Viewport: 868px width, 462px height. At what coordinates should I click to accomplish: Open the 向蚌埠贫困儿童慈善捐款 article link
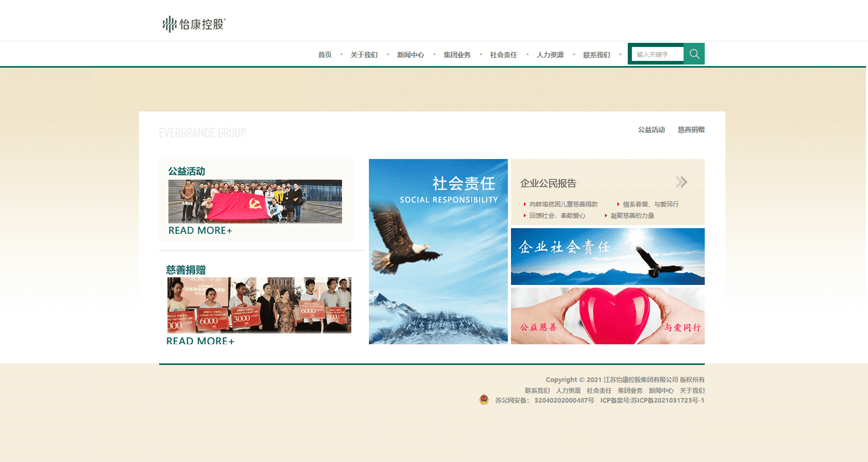563,204
